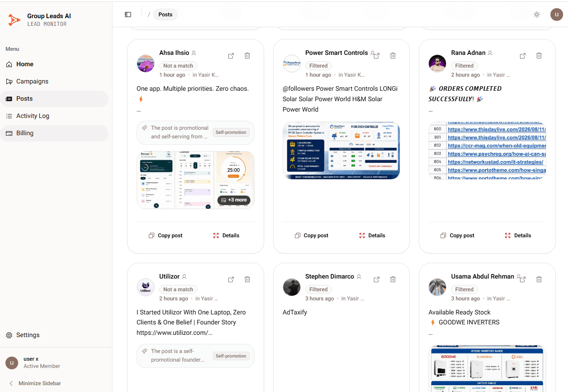Viewport: 569px width, 392px height.
Task: Open PV DG Synch Controller post image
Action: click(x=341, y=151)
